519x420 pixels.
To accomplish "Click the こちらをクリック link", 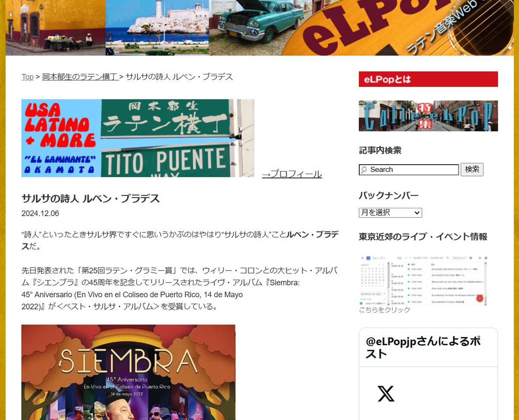I will click(384, 310).
